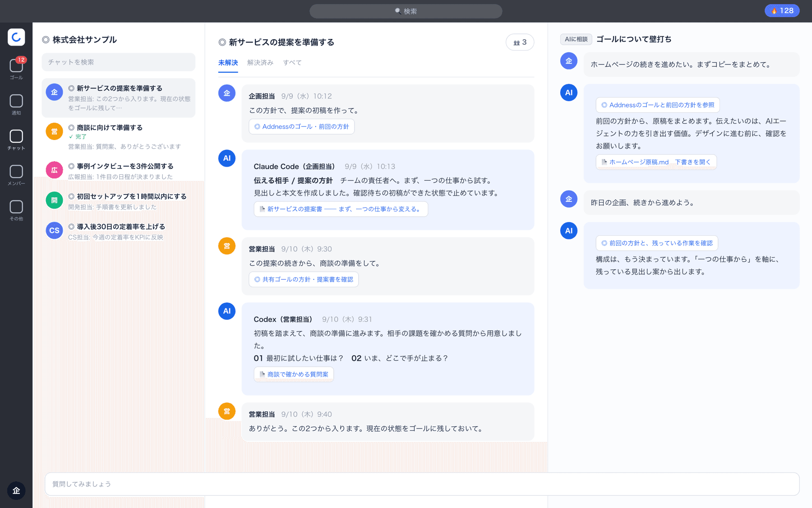Image resolution: width=812 pixels, height=508 pixels.
Task: Click the AIに相談 tag
Action: tap(576, 39)
